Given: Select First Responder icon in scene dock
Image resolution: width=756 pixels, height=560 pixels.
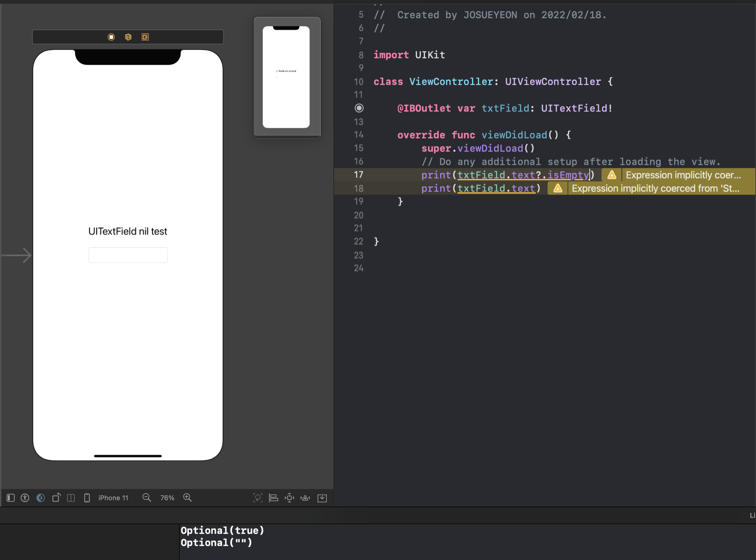Looking at the screenshot, I should point(128,37).
